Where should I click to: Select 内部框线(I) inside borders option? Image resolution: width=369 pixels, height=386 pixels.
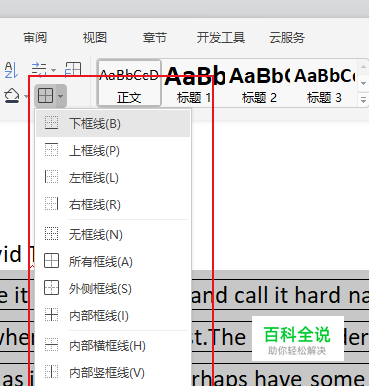pos(113,315)
